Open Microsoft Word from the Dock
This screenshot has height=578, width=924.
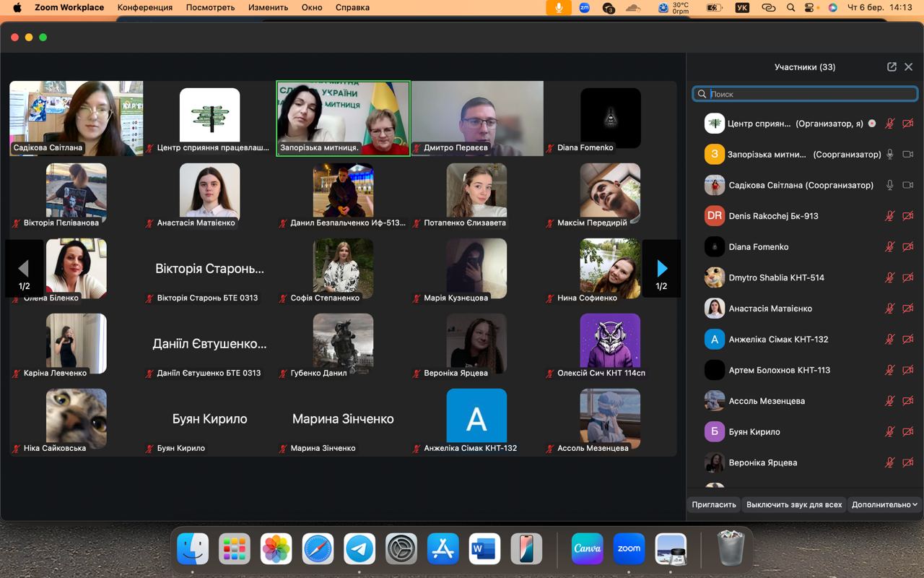click(484, 549)
